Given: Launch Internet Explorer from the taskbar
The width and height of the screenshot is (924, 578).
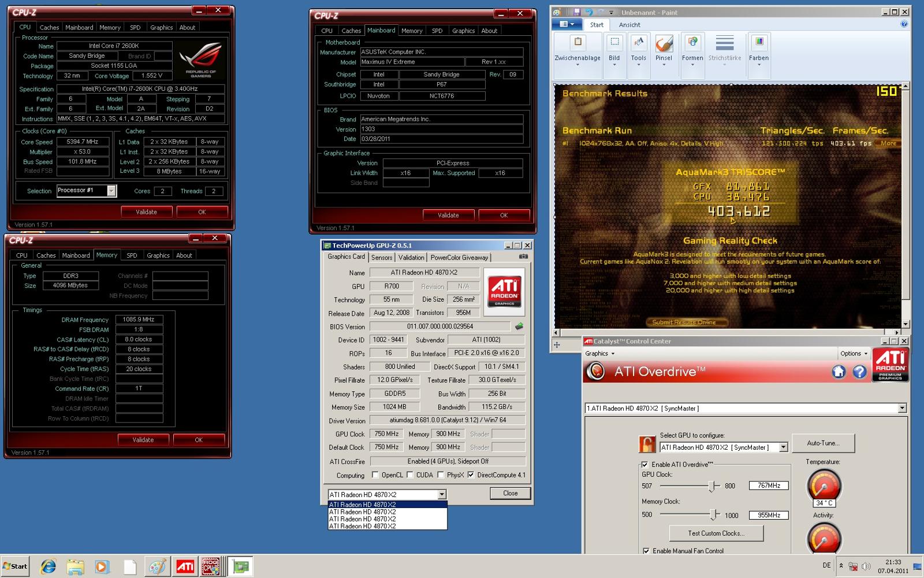Looking at the screenshot, I should click(49, 566).
